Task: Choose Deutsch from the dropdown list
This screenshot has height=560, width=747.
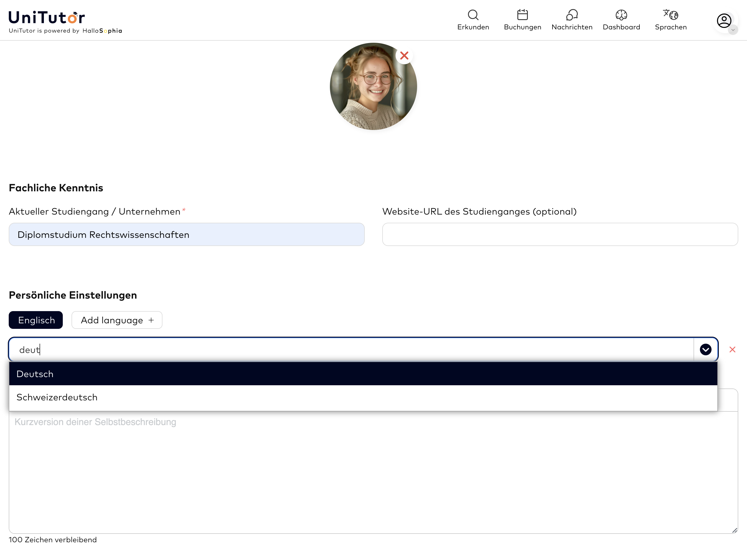Action: [x=363, y=374]
